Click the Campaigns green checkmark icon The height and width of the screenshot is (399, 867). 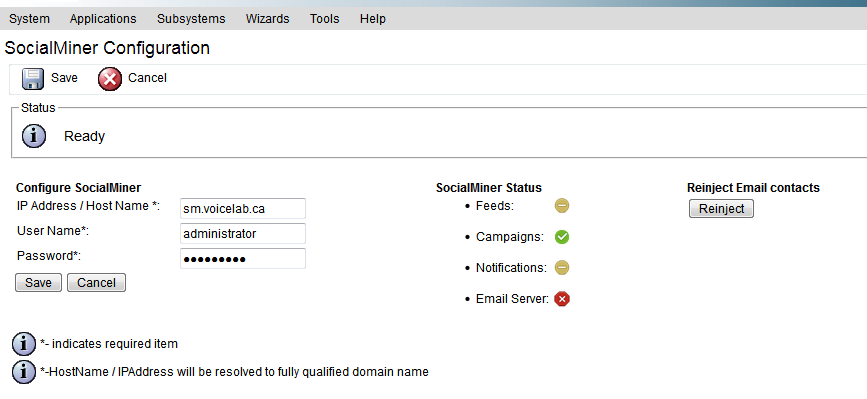562,237
